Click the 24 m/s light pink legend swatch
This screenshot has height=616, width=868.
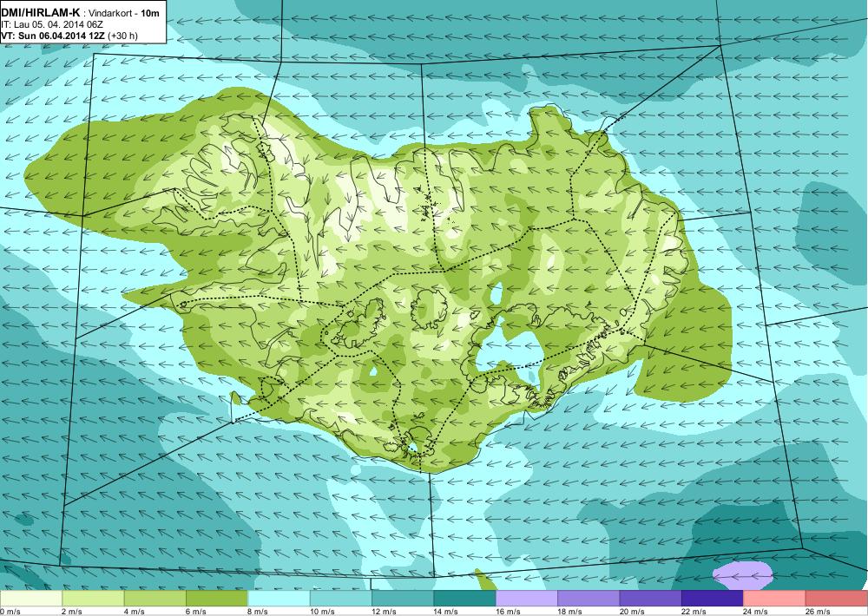775,599
